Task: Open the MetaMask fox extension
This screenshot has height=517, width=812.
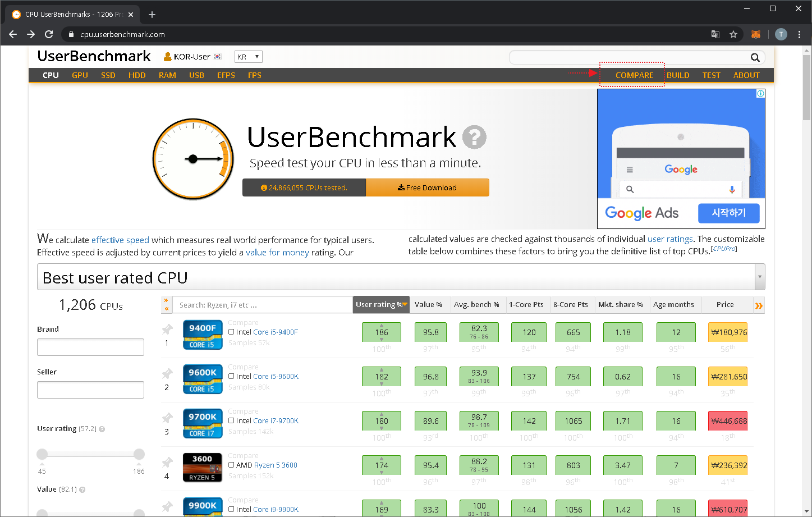Action: [x=756, y=34]
